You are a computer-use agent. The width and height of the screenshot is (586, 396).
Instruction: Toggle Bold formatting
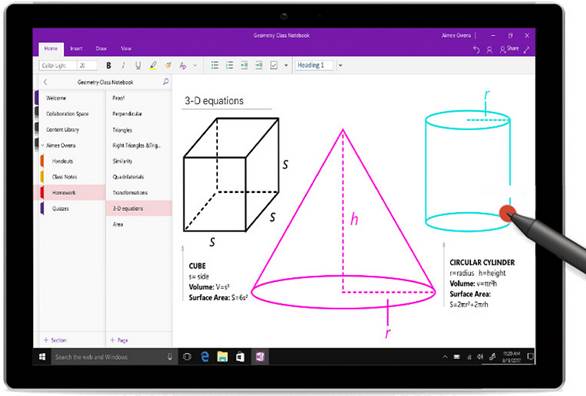click(x=108, y=66)
